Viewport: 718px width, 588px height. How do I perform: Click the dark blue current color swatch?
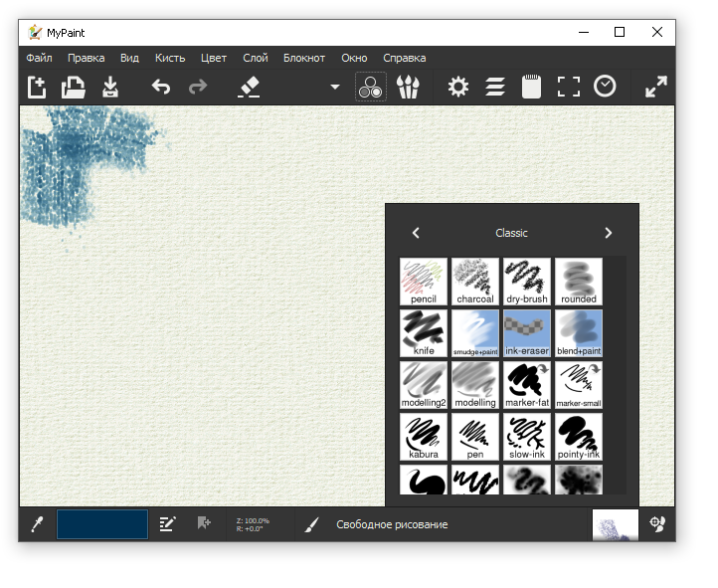102,524
